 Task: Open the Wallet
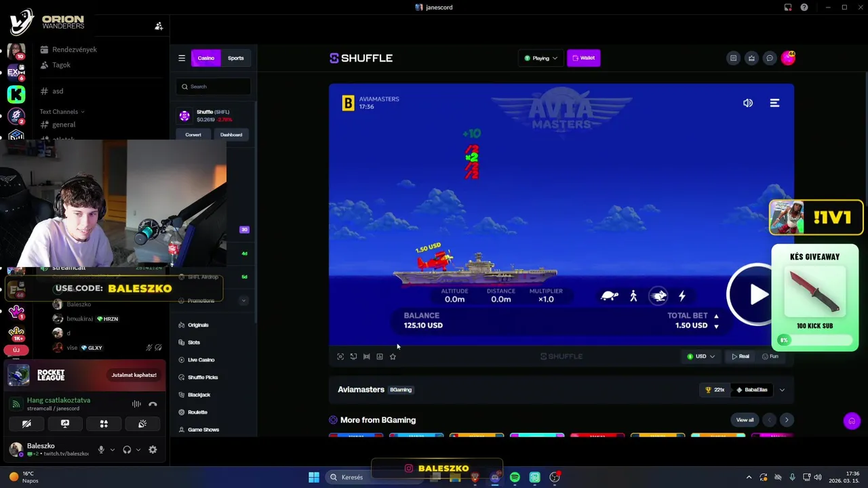click(x=583, y=58)
